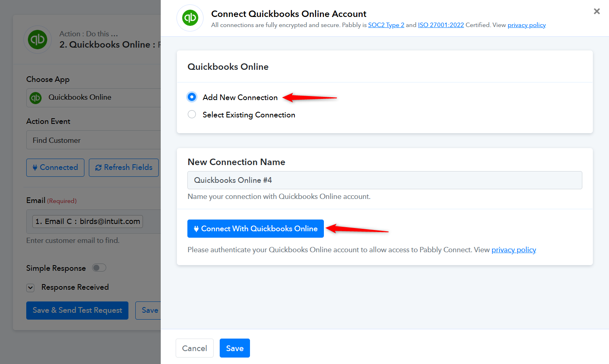Click Connect With Quickbooks Online button
609x364 pixels.
point(255,228)
